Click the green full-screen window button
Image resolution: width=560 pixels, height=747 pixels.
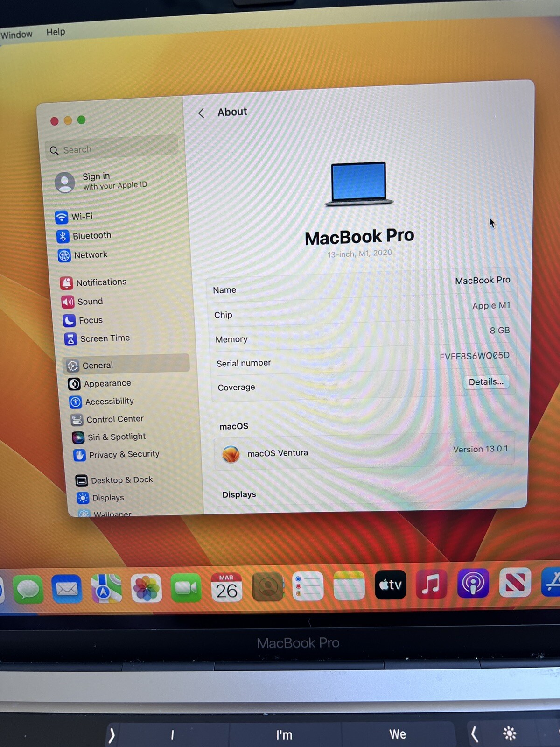tap(81, 120)
